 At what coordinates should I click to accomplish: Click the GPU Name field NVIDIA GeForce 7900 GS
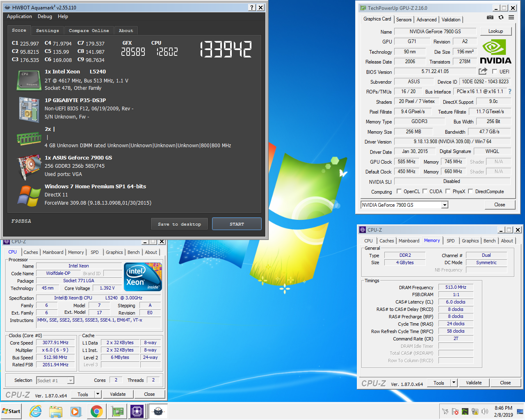pyautogui.click(x=435, y=32)
